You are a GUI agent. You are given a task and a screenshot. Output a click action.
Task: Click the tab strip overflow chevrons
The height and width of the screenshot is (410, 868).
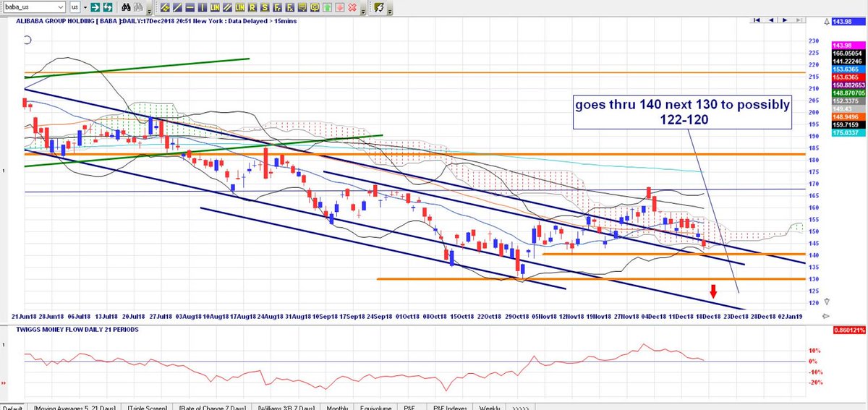pyautogui.click(x=519, y=406)
